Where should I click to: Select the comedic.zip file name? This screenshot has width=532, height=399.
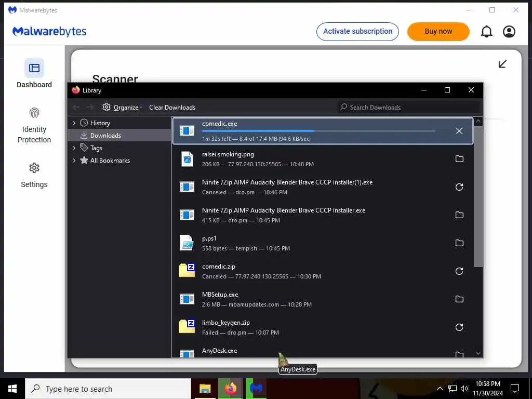tap(219, 267)
